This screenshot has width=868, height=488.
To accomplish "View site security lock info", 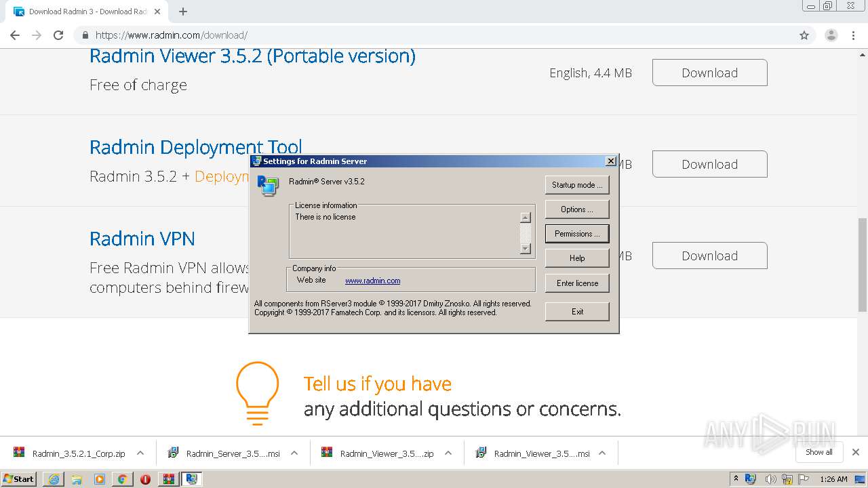I will click(85, 35).
